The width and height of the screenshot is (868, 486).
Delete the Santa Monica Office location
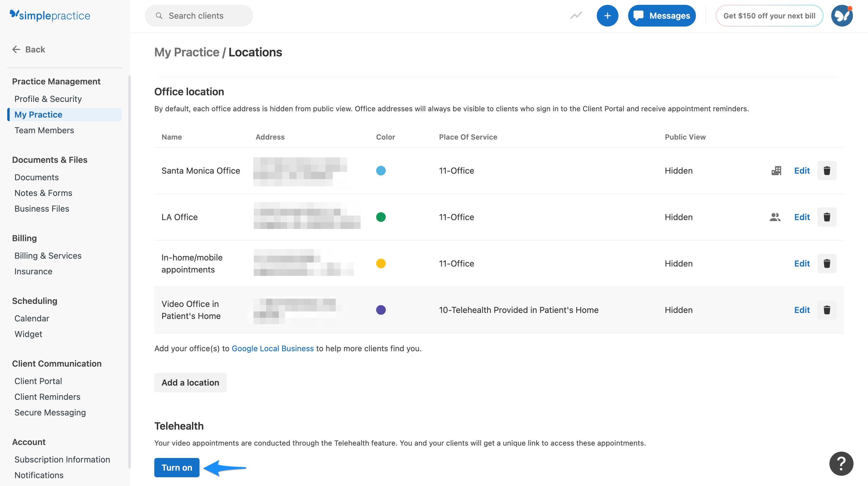[x=827, y=171]
